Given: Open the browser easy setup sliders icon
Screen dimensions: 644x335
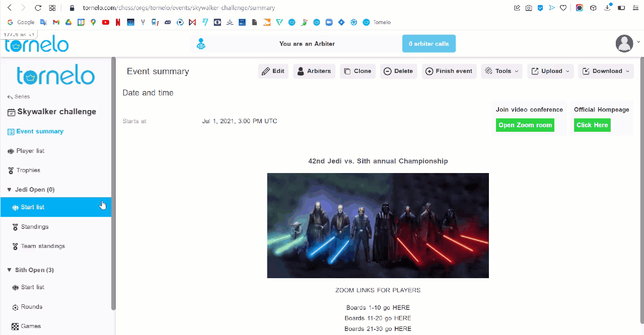Looking at the screenshot, I should (x=636, y=8).
